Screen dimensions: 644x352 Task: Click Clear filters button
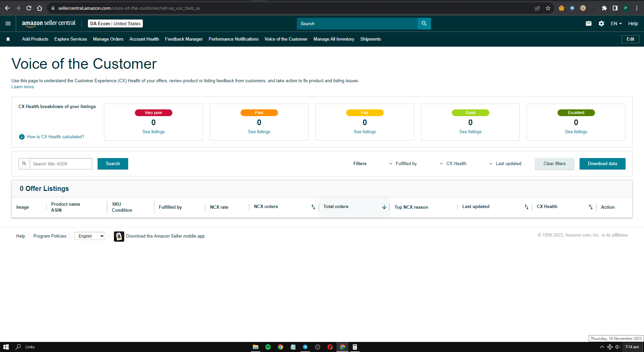click(554, 164)
